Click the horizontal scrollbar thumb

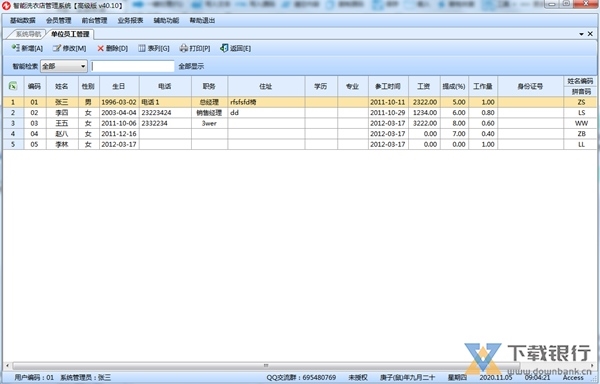click(x=266, y=366)
